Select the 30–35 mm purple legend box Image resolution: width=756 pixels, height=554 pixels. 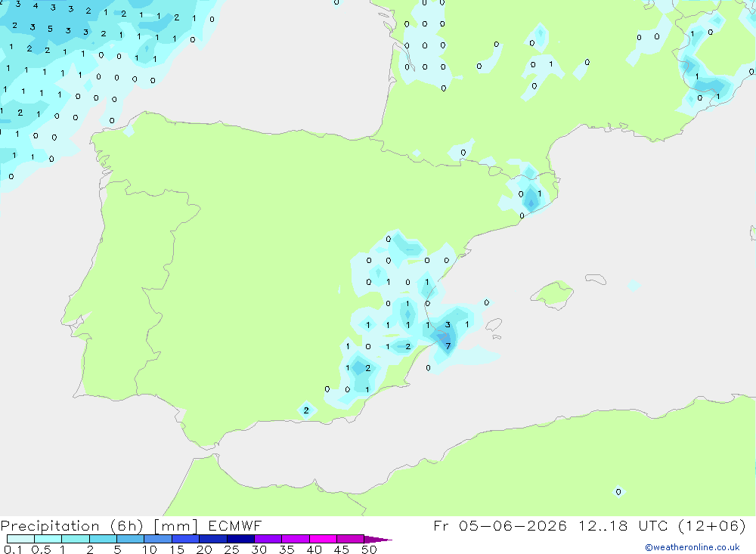(x=268, y=539)
